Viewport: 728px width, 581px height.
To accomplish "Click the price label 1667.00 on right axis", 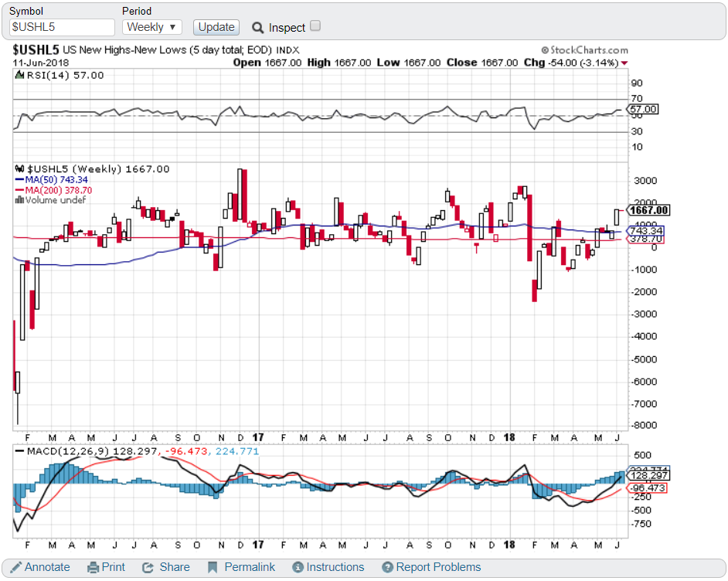I will 648,210.
